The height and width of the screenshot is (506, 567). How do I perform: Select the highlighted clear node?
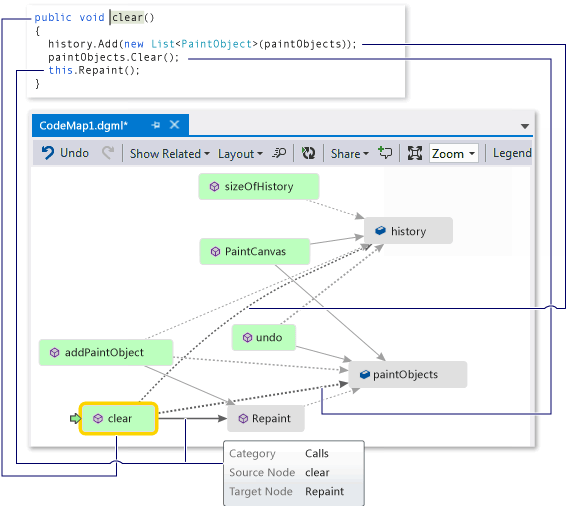119,418
